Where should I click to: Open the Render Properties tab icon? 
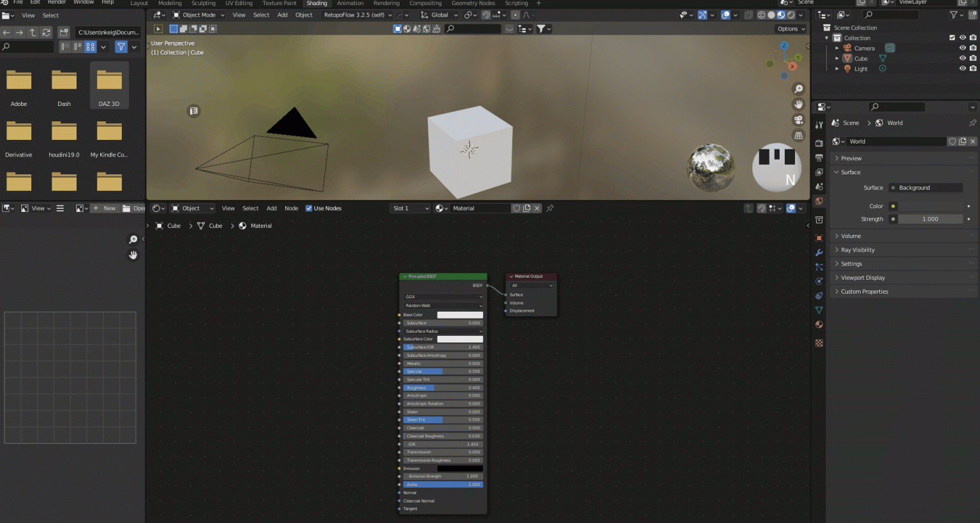coord(819,142)
